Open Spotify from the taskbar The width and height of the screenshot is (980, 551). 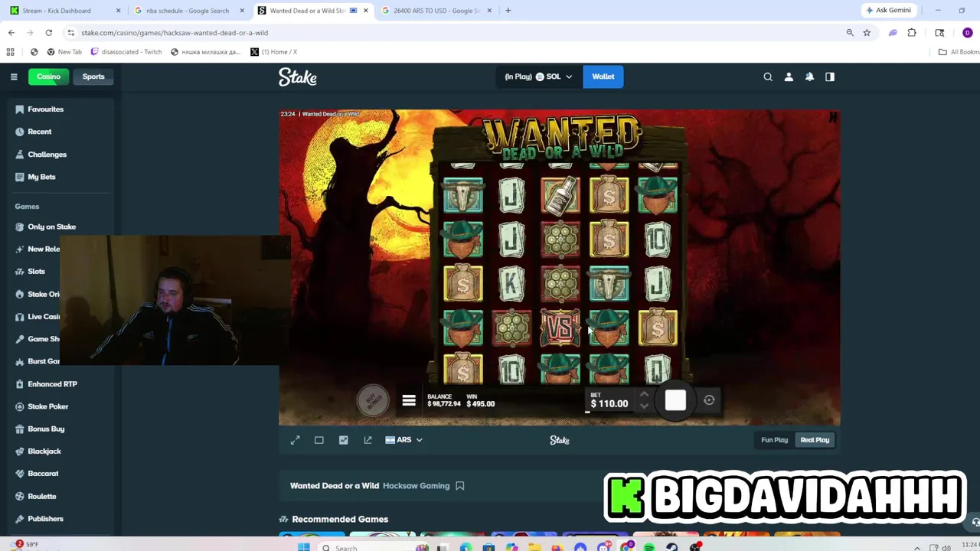coord(649,547)
